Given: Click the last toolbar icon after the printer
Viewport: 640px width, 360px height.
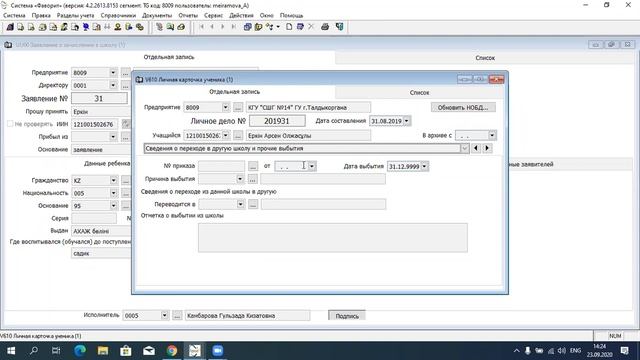Looking at the screenshot, I should click(x=339, y=27).
